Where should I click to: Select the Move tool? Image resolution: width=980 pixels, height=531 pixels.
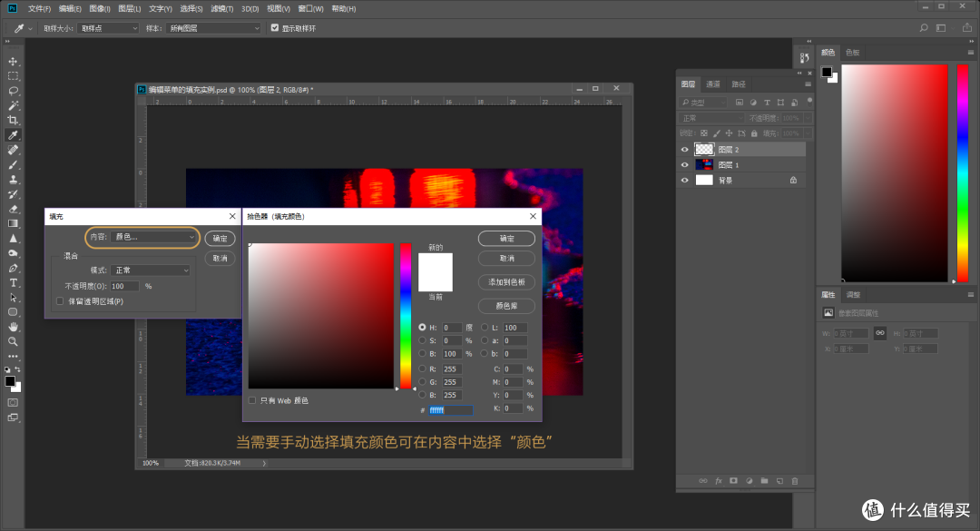pyautogui.click(x=12, y=62)
